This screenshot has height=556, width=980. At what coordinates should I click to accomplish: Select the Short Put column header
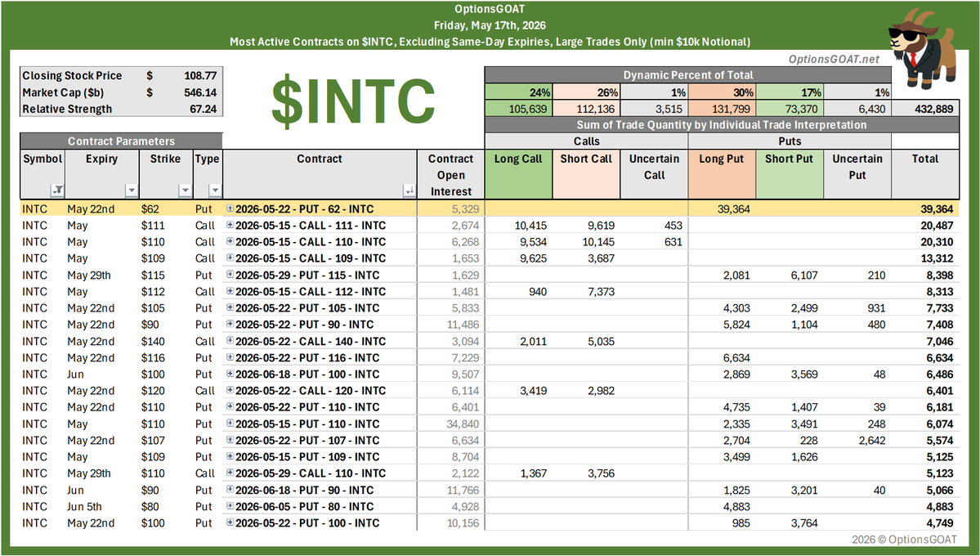click(790, 174)
